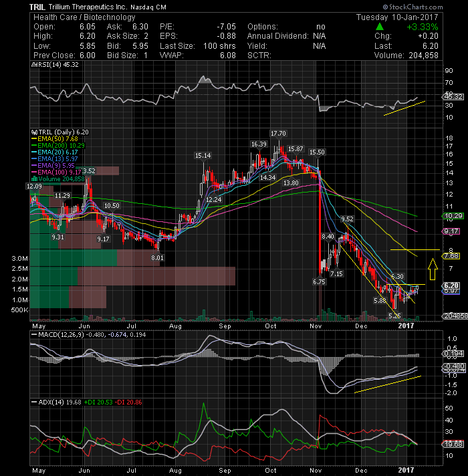The height and width of the screenshot is (476, 468).
Task: Click the Open value 6.05
Action: coord(88,27)
